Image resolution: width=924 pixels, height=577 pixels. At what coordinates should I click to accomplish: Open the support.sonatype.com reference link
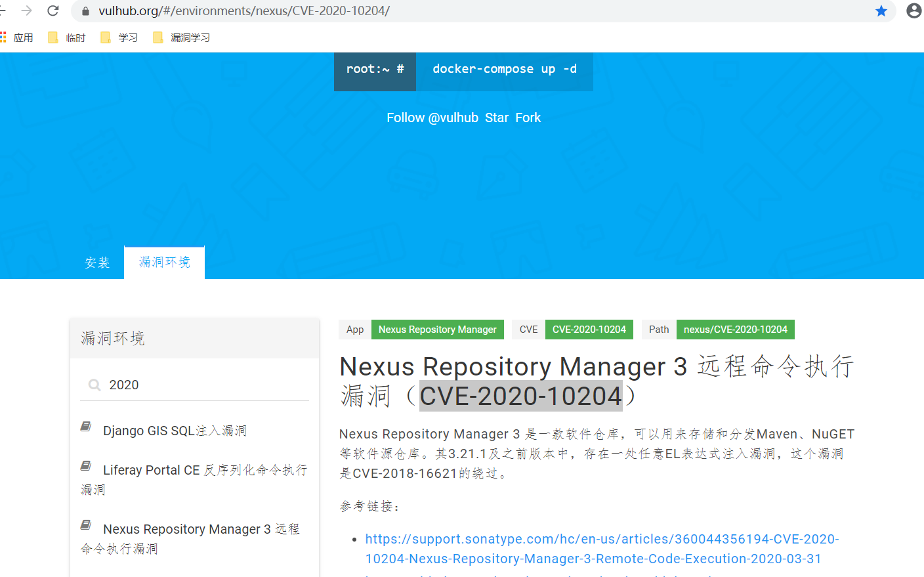coord(602,549)
